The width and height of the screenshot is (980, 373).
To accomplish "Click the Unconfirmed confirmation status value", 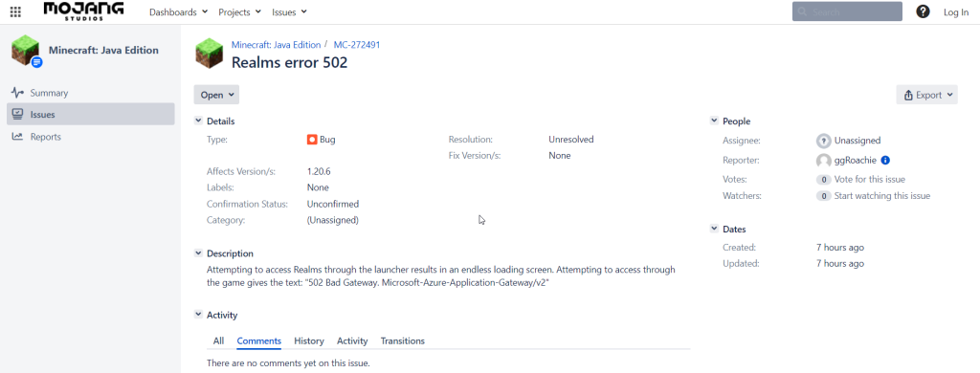I will point(332,204).
